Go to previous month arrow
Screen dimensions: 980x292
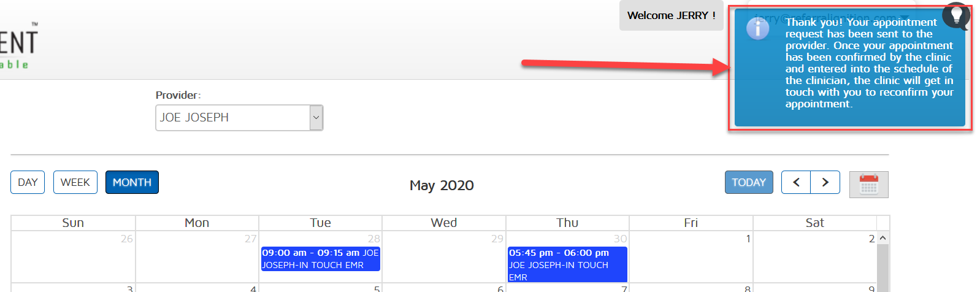(796, 182)
